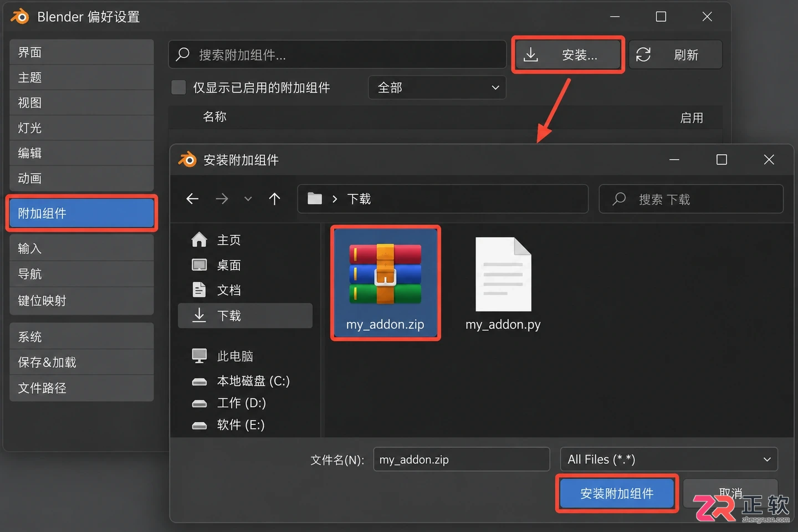The width and height of the screenshot is (798, 532).
Task: Open 键位映射 preferences tab
Action: point(81,300)
